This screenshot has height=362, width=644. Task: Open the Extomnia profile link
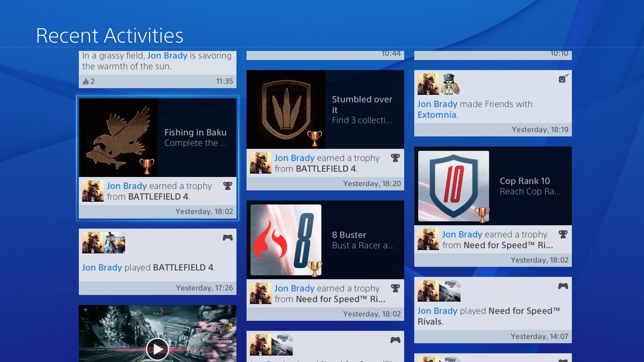437,115
